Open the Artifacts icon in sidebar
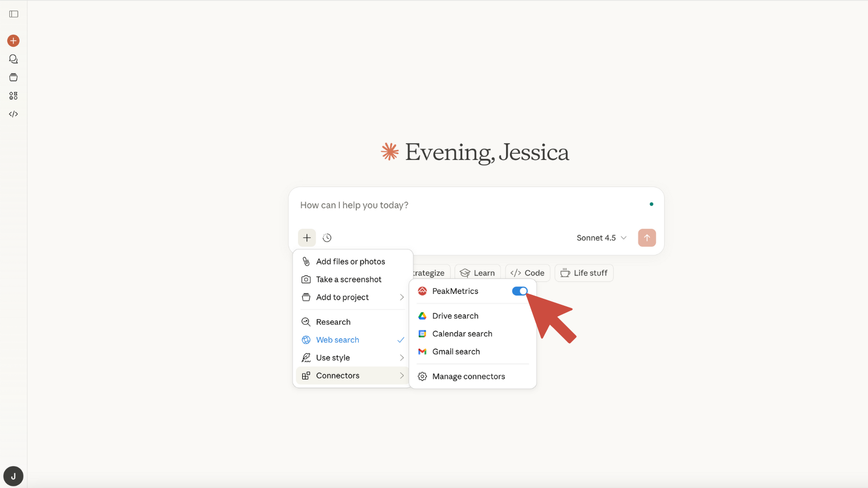The height and width of the screenshot is (488, 868). pos(14,96)
